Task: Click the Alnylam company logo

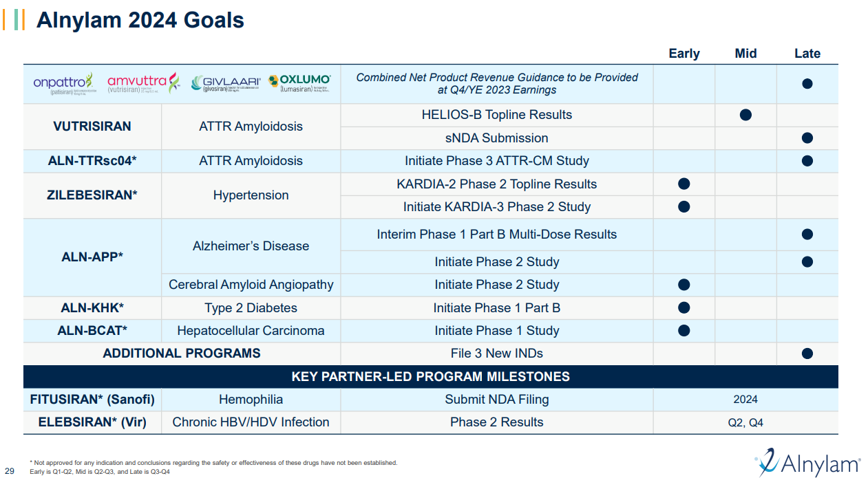Action: point(807,464)
